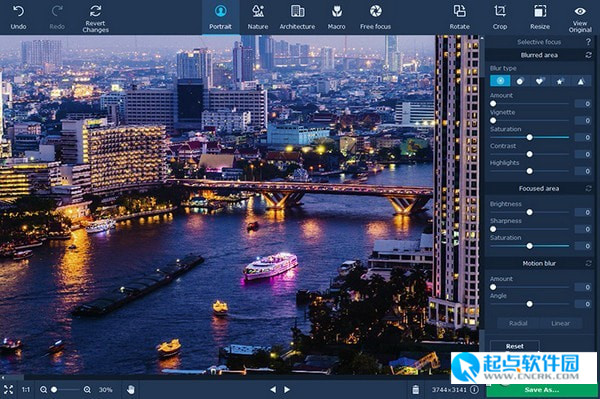Open the Macro preset tab

[x=336, y=17]
